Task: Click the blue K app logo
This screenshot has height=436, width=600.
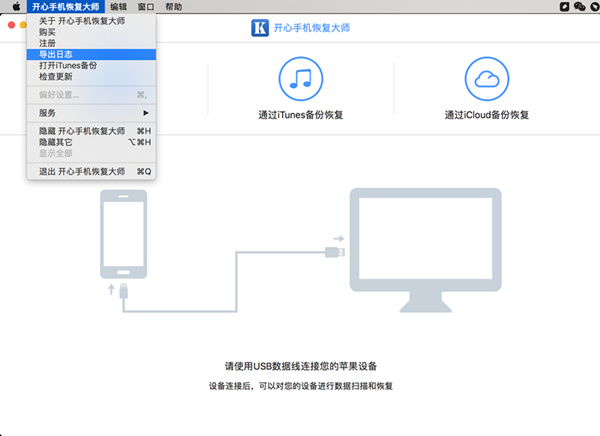Action: (x=260, y=28)
